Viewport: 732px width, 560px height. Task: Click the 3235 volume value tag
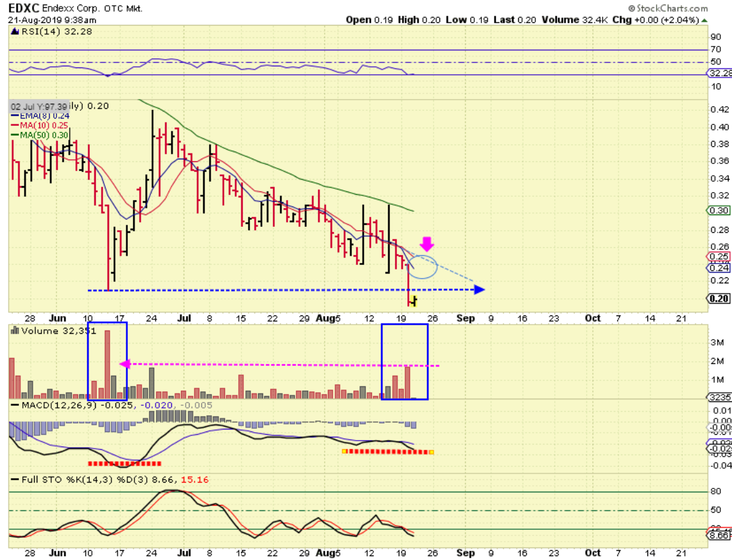[x=720, y=397]
